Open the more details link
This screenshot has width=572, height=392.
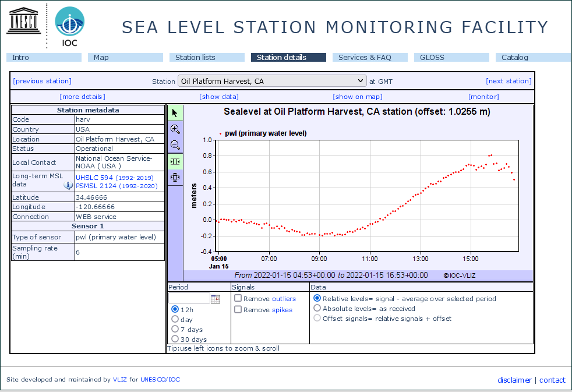tap(83, 97)
